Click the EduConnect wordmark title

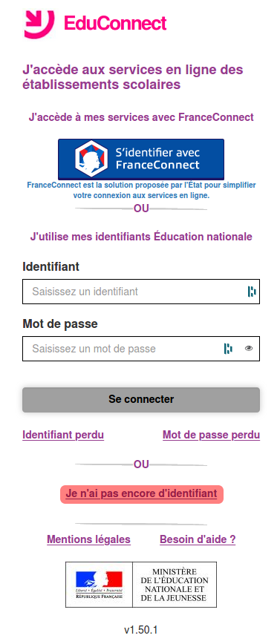pyautogui.click(x=115, y=24)
